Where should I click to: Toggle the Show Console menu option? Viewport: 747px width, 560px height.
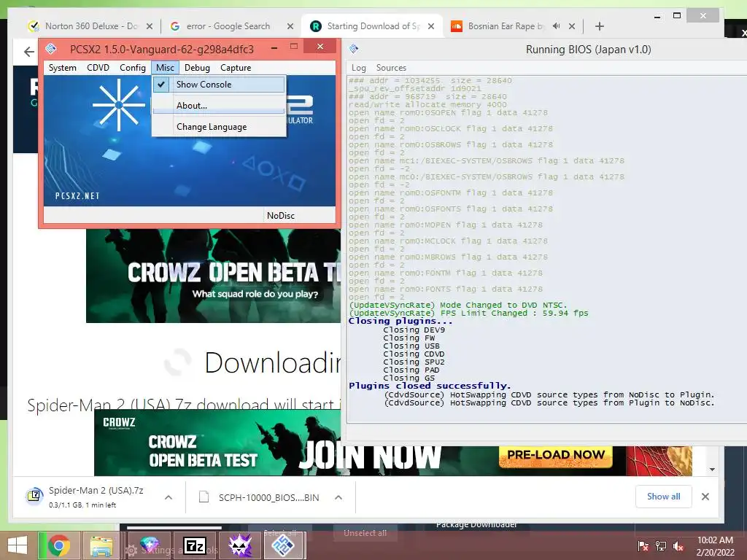click(219, 85)
